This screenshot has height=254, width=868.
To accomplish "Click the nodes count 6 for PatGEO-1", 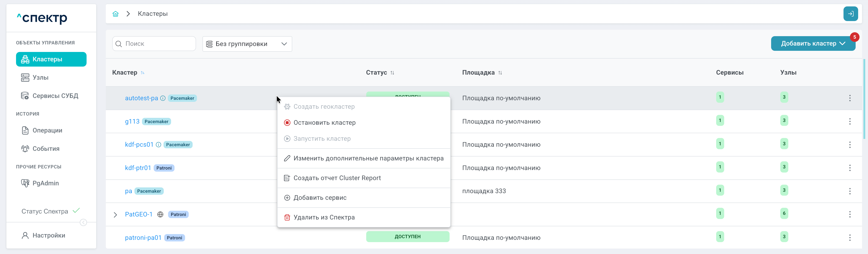I will [784, 213].
